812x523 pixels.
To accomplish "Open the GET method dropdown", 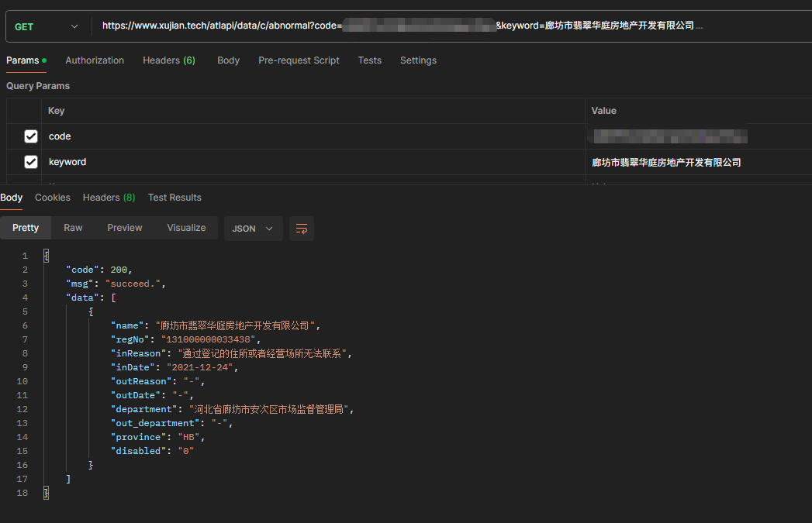I will click(46, 26).
